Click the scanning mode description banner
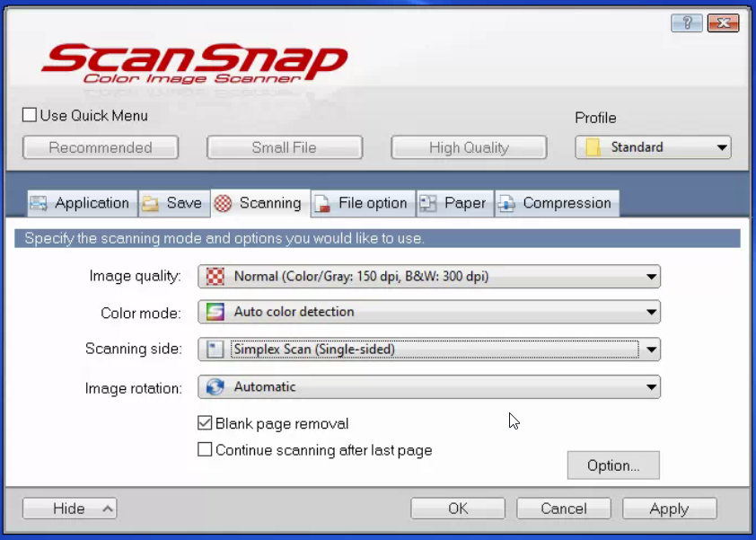 click(377, 238)
